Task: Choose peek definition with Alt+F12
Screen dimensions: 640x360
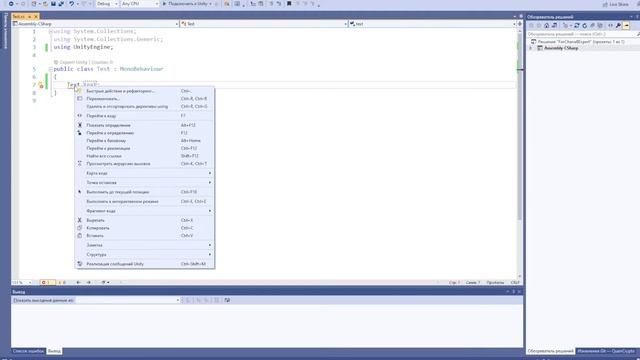Action: click(144, 125)
